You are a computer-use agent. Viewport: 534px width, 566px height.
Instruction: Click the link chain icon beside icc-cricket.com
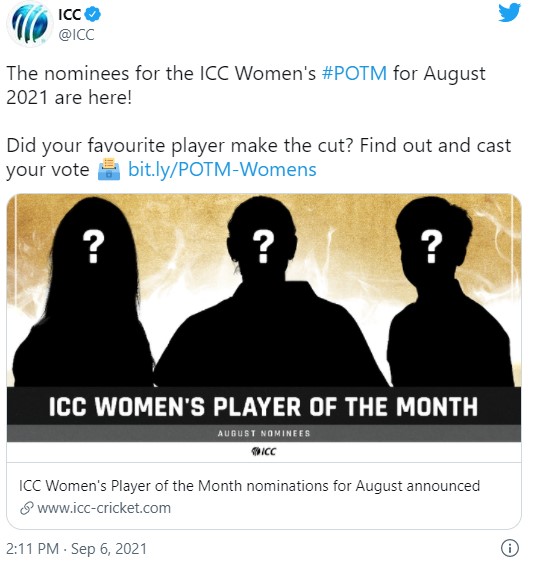pyautogui.click(x=27, y=508)
